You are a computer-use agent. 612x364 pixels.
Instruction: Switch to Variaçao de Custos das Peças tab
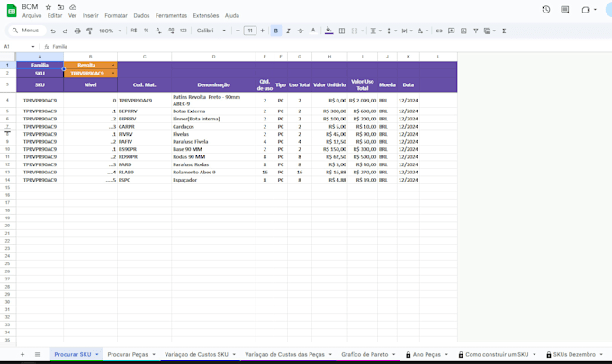[x=288, y=354]
